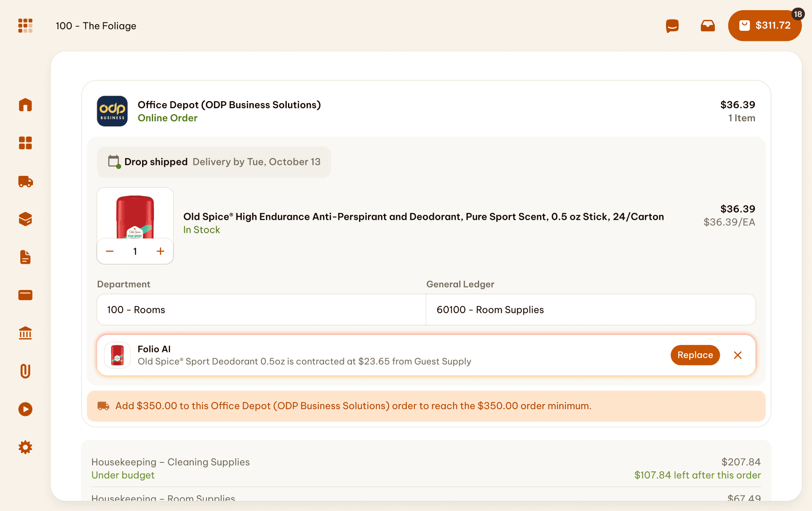
Task: Click the Office Depot vendor name
Action: point(229,105)
